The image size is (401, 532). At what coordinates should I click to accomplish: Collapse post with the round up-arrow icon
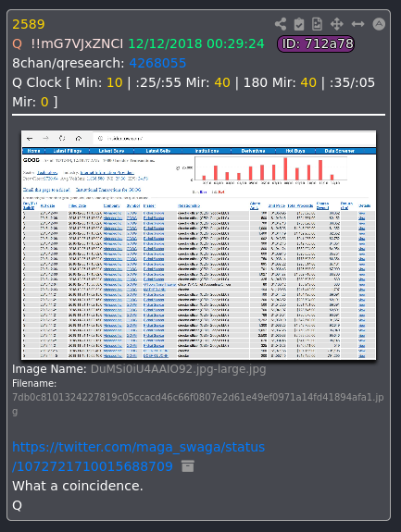click(x=379, y=24)
